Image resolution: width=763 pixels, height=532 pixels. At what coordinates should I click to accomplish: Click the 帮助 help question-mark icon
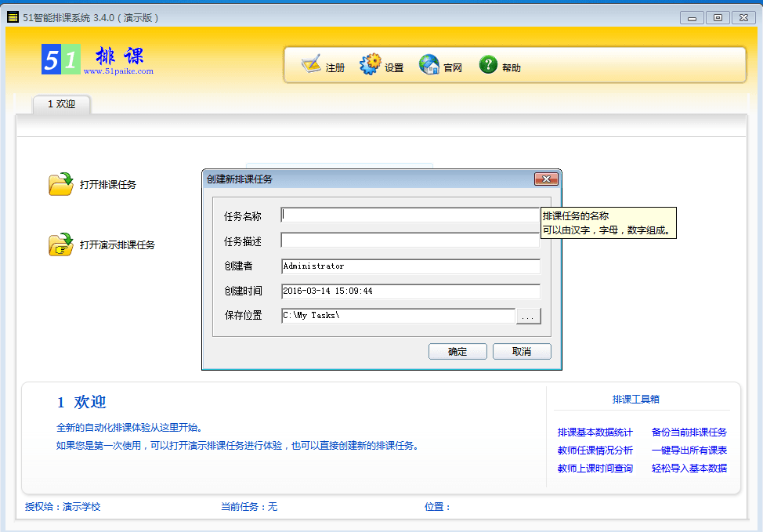[488, 65]
